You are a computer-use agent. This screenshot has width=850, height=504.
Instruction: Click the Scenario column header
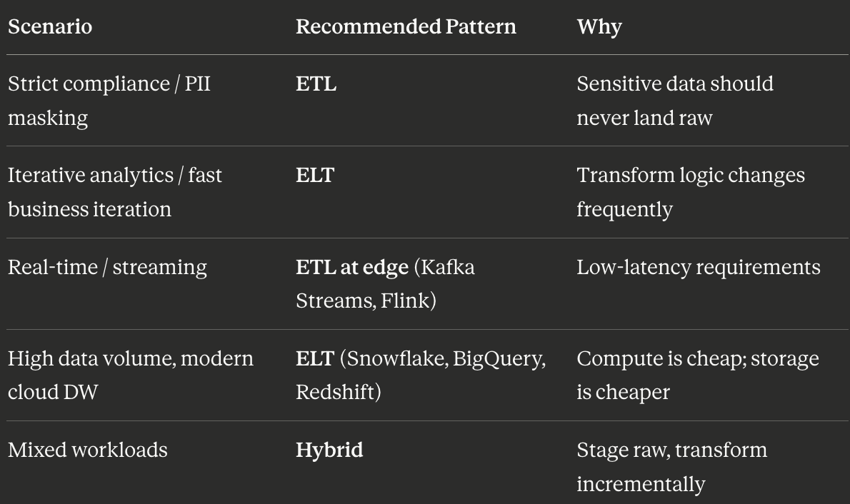point(50,26)
